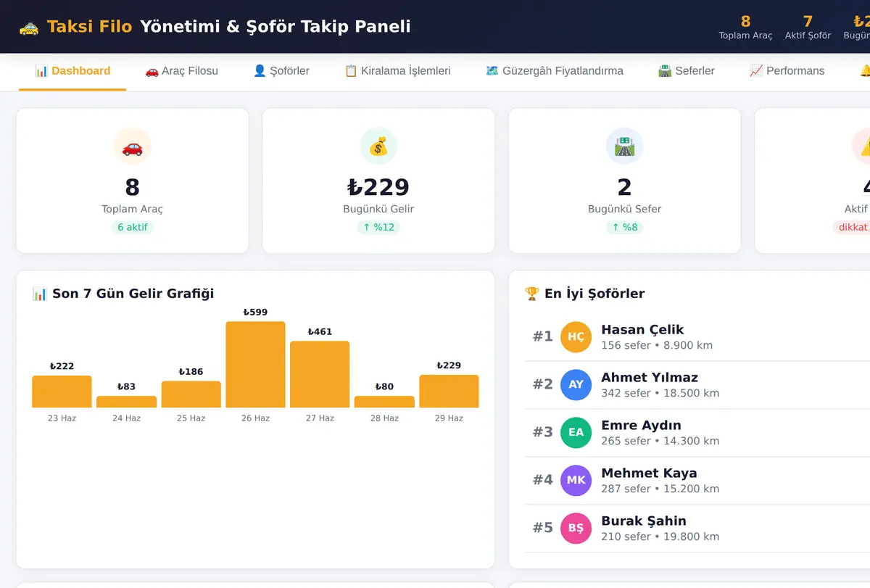Click "210 sefer • 19.800 km" text
Image resolution: width=870 pixels, height=588 pixels.
660,537
